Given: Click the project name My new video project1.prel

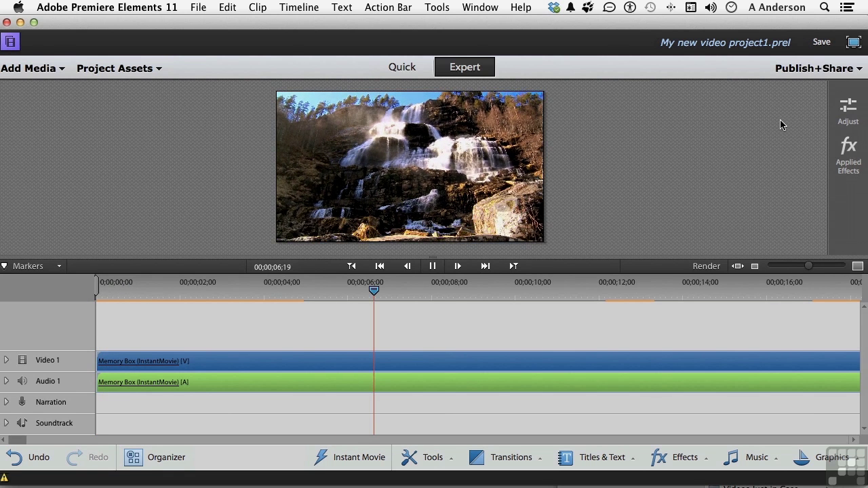Looking at the screenshot, I should pos(725,42).
